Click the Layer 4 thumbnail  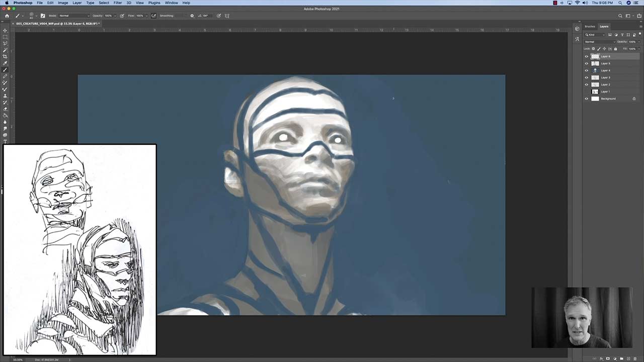595,70
